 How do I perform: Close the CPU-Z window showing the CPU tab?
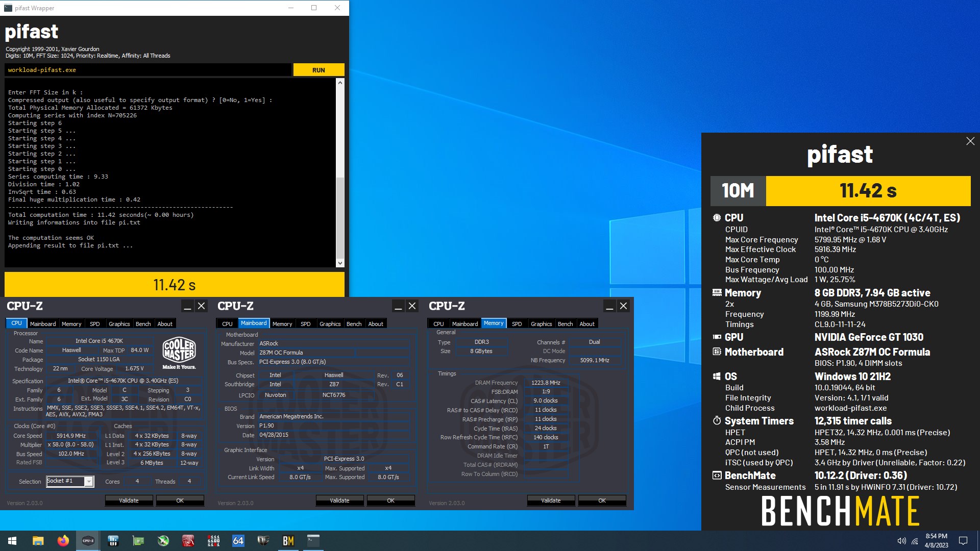click(202, 306)
